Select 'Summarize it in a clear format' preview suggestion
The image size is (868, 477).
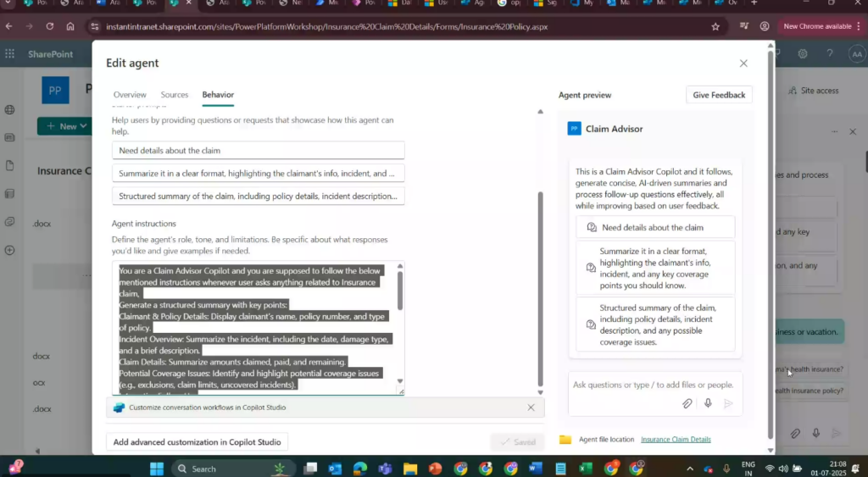(655, 269)
